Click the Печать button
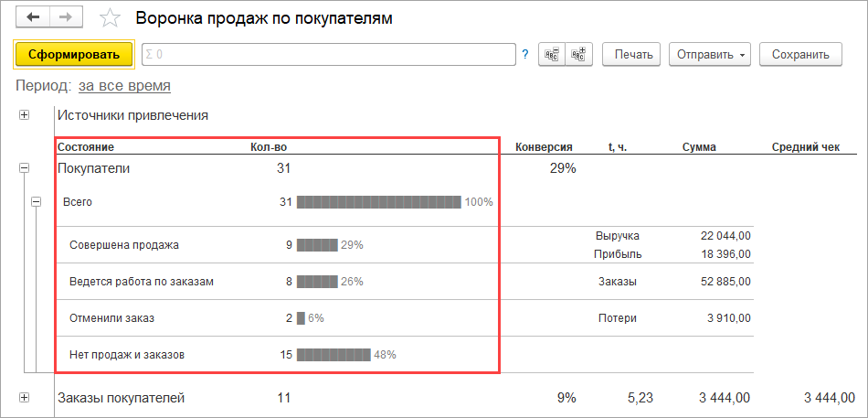 632,55
